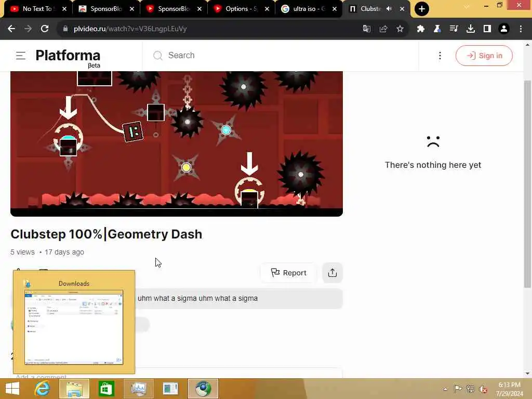Click the plvideo.ru address bar
This screenshot has height=399, width=532.
210,29
